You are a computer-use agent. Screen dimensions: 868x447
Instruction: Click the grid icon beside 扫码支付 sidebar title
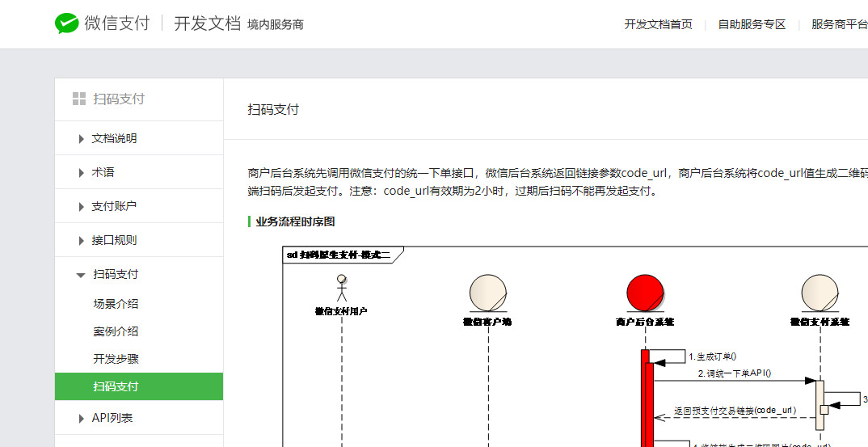79,99
